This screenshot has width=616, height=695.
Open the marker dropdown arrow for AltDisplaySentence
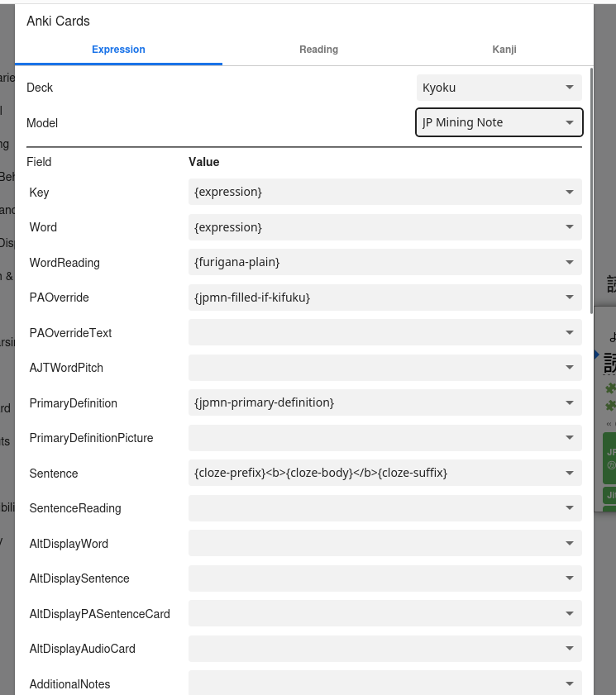(x=570, y=578)
